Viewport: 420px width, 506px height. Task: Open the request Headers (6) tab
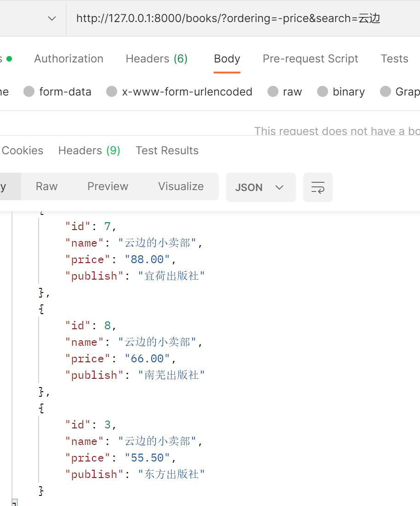coord(156,59)
